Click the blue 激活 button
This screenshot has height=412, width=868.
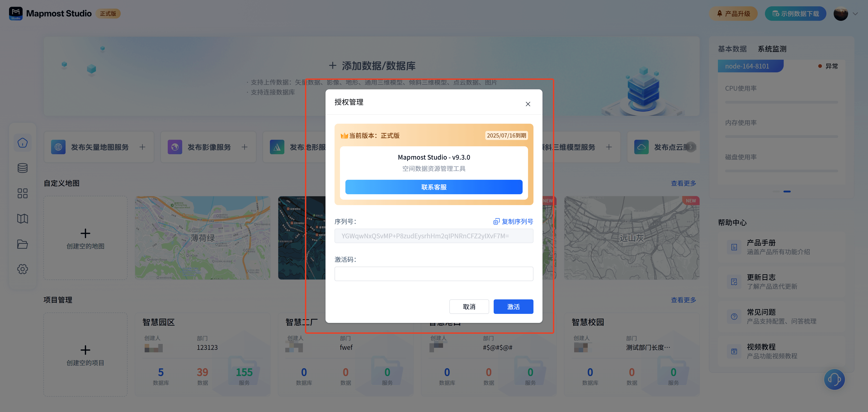(x=513, y=306)
